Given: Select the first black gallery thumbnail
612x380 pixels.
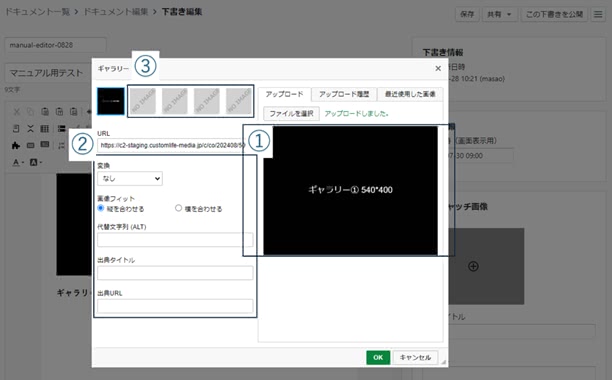Looking at the screenshot, I should 111,101.
